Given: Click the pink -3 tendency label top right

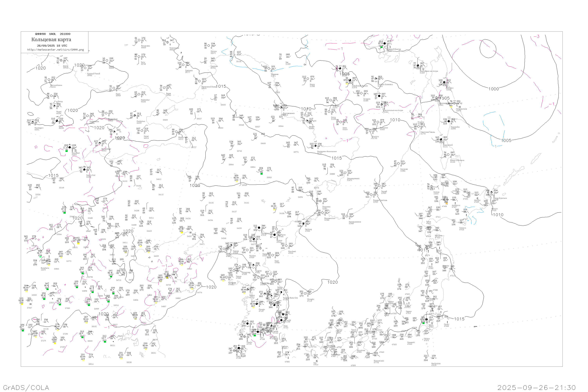Looking at the screenshot, I should coord(536,36).
